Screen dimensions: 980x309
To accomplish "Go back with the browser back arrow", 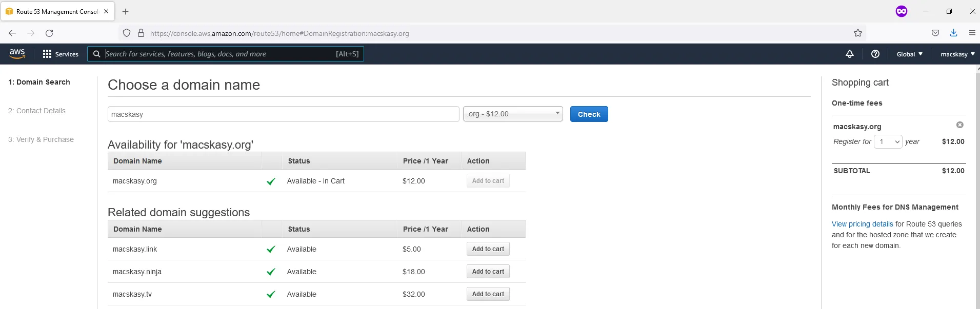I will pos(12,33).
